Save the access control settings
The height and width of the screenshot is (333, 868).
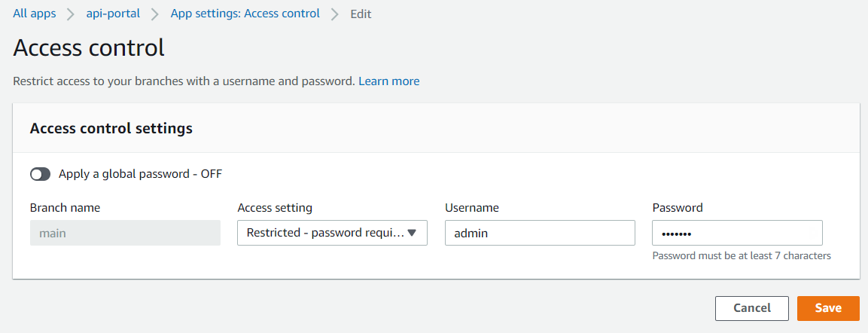(x=828, y=308)
